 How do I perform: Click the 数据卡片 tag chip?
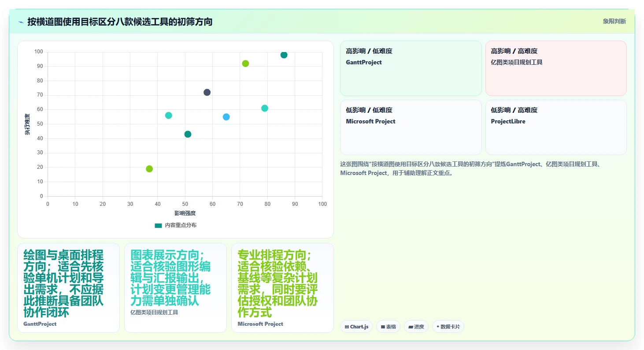(x=448, y=327)
